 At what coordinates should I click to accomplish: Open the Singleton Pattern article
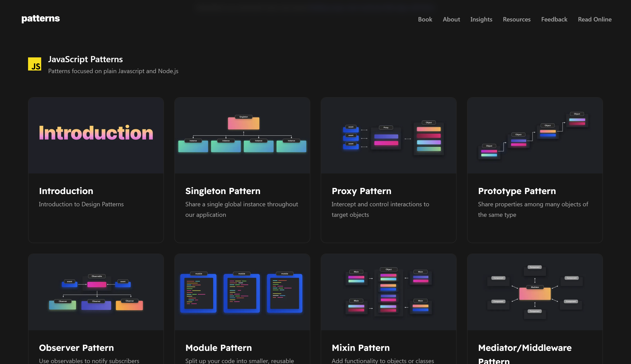point(223,191)
